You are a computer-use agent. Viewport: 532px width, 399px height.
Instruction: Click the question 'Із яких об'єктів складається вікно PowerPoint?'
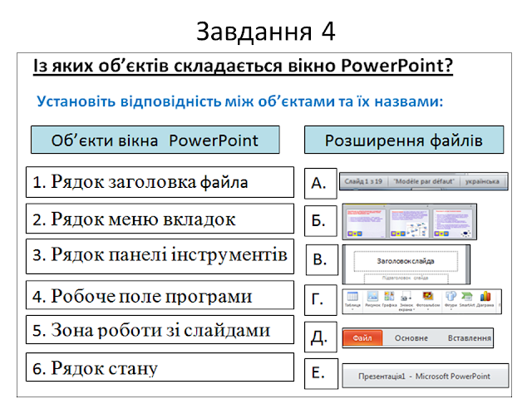[243, 66]
